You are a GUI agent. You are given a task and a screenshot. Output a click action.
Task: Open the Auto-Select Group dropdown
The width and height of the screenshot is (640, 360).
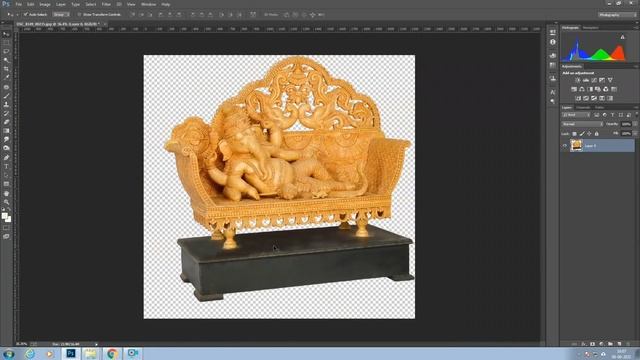61,14
